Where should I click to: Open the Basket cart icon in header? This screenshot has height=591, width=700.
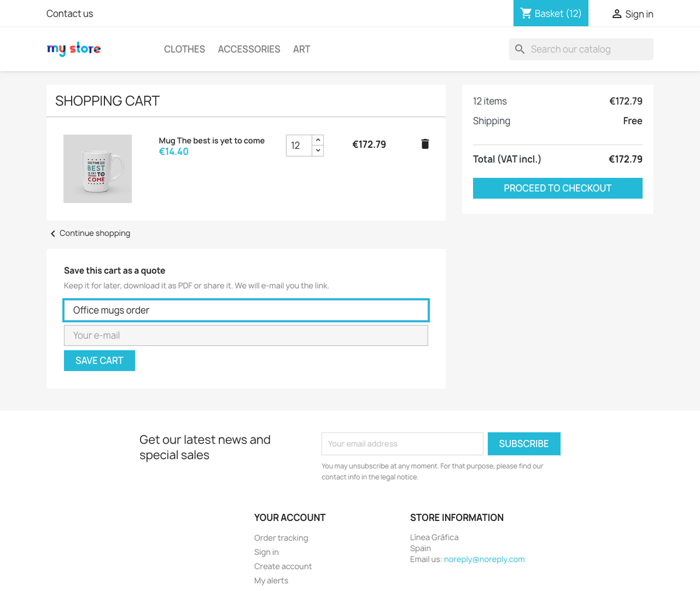526,13
